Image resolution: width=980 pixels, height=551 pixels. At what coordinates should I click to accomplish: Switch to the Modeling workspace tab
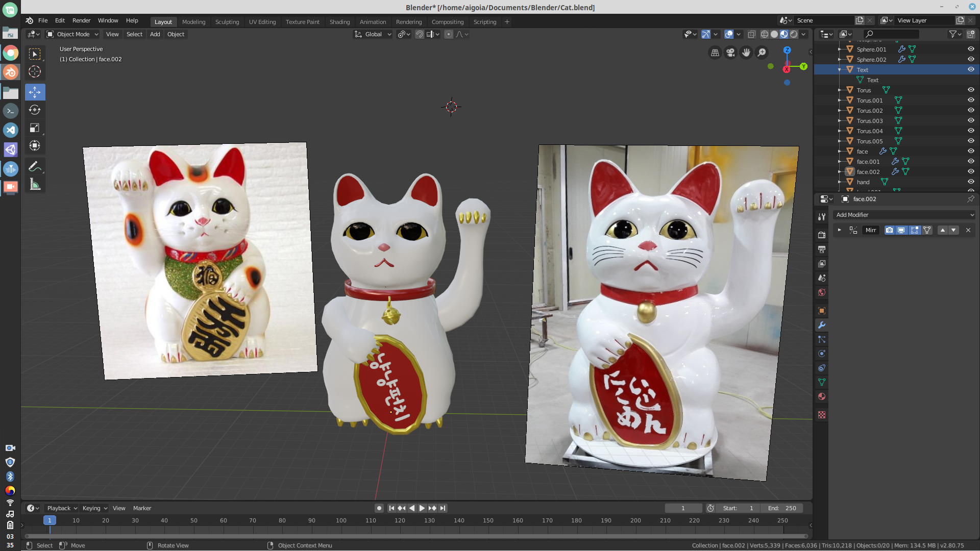coord(193,22)
